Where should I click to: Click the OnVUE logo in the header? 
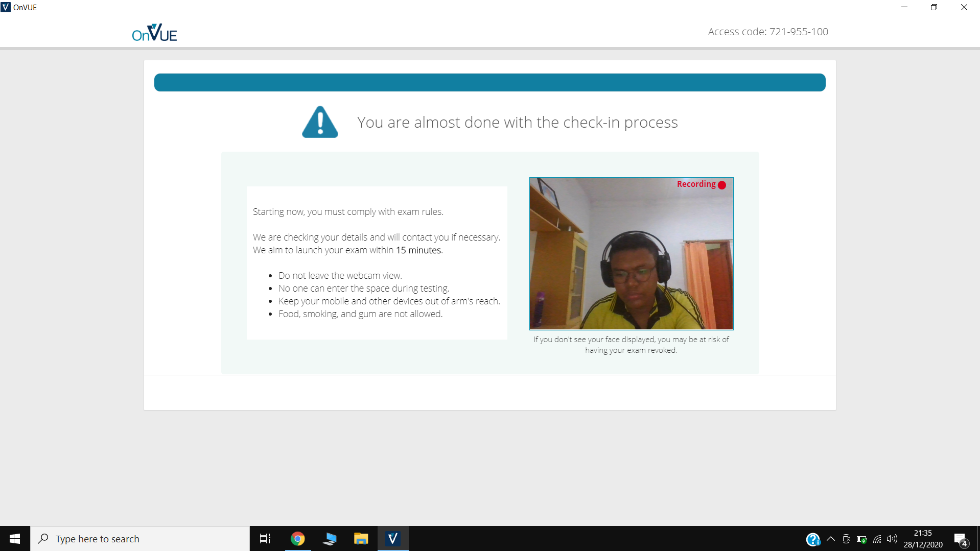coord(154,33)
